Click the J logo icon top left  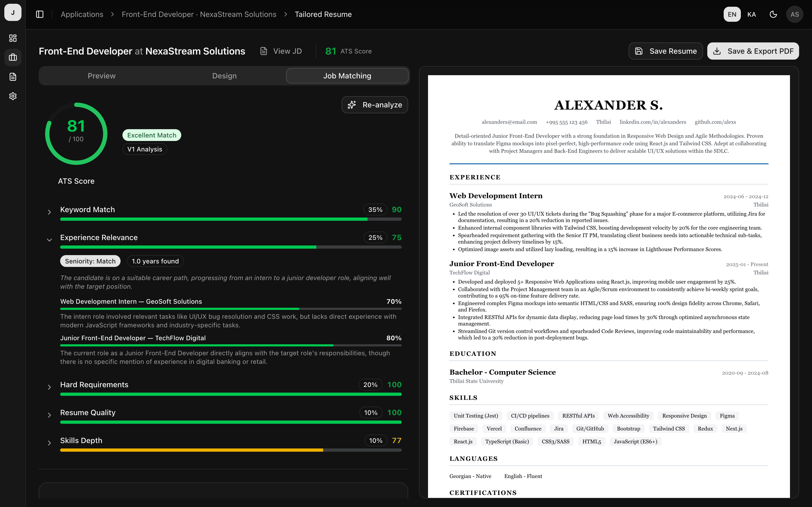pyautogui.click(x=13, y=12)
